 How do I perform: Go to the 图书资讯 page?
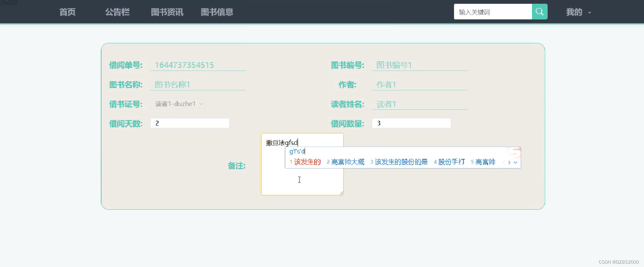(x=167, y=12)
